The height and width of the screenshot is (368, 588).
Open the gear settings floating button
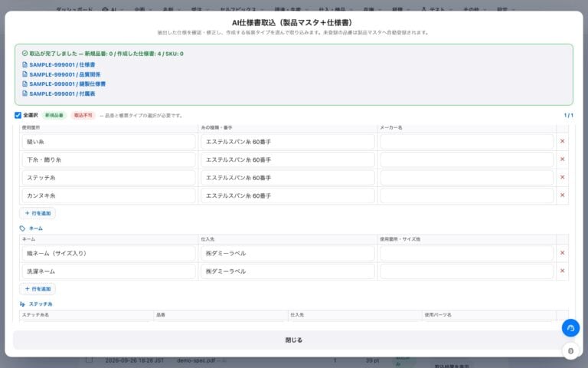click(x=570, y=351)
